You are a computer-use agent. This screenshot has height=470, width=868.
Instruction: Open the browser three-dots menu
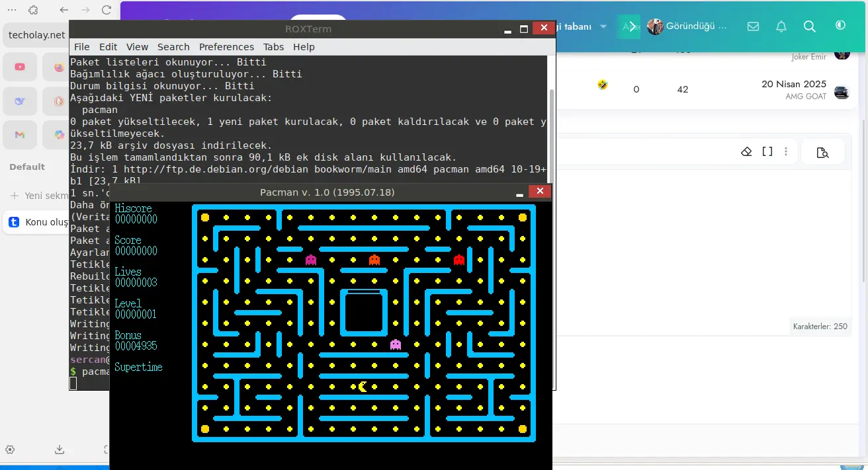point(12,10)
